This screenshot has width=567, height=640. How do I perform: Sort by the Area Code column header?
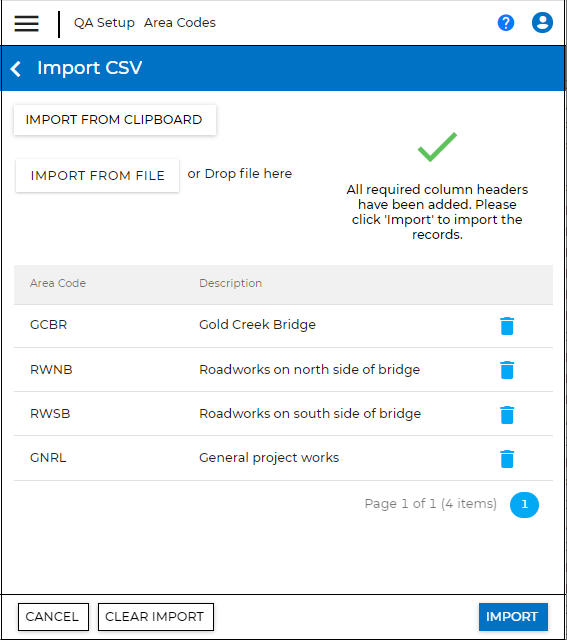pyautogui.click(x=58, y=283)
